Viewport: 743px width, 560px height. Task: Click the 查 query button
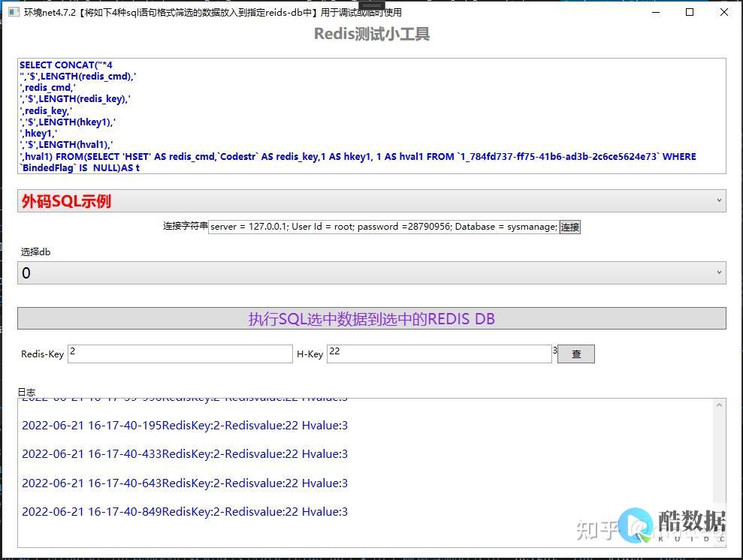[576, 354]
